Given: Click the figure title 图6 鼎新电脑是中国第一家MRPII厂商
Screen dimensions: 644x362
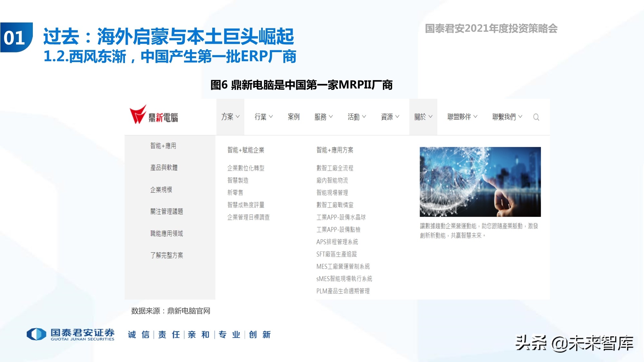Looking at the screenshot, I should point(301,85).
